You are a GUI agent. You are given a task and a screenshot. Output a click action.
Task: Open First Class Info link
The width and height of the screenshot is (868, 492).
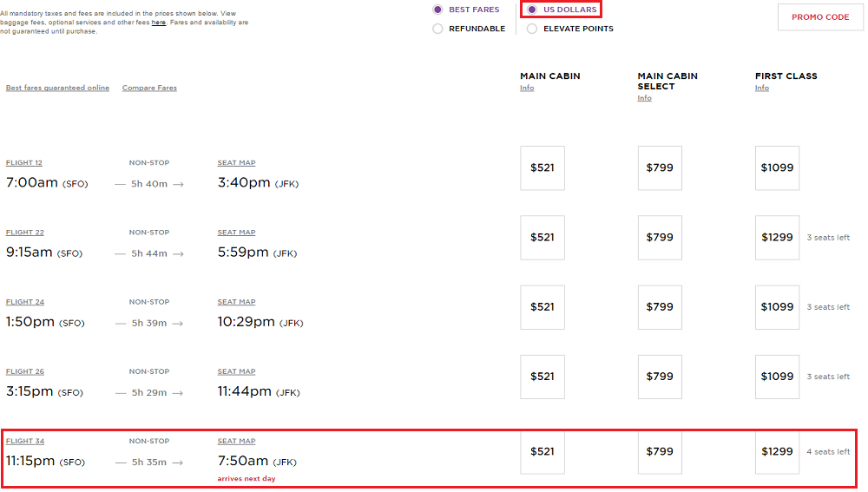click(761, 89)
